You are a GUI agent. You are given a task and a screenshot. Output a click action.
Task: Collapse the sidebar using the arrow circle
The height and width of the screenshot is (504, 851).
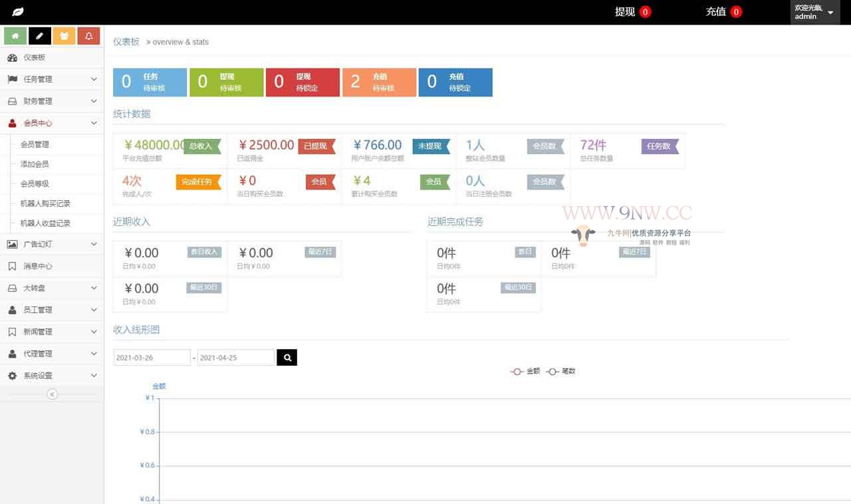pos(52,394)
